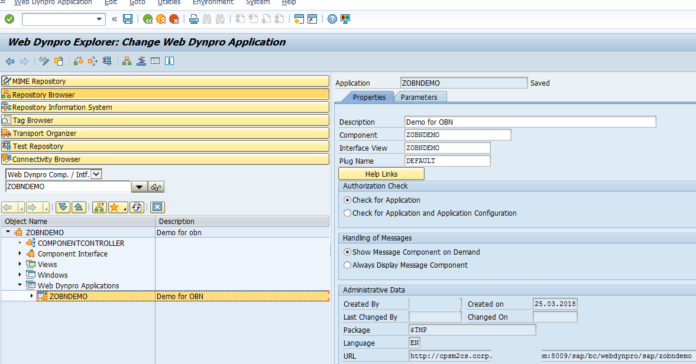Click the Description field 'Demo for OBN'
The image size is (696, 364).
click(x=530, y=122)
